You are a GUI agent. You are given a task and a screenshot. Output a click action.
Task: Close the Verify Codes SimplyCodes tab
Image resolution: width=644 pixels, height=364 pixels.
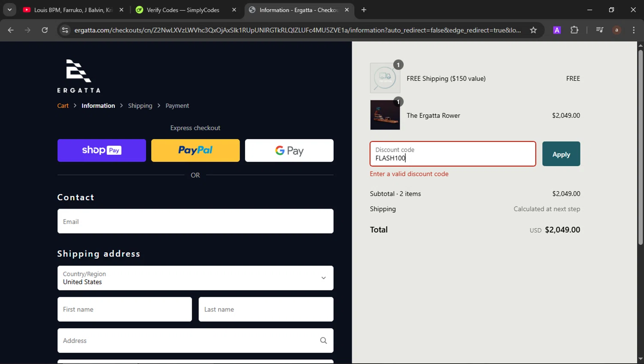click(x=234, y=10)
